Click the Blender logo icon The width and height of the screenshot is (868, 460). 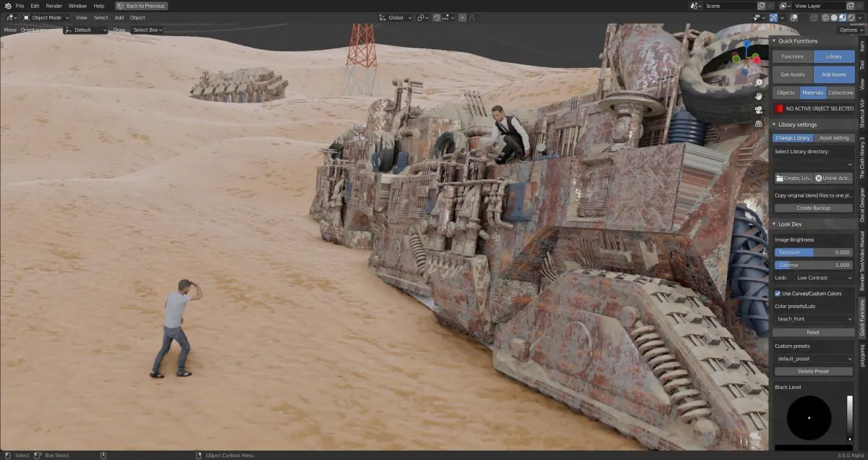[x=7, y=6]
